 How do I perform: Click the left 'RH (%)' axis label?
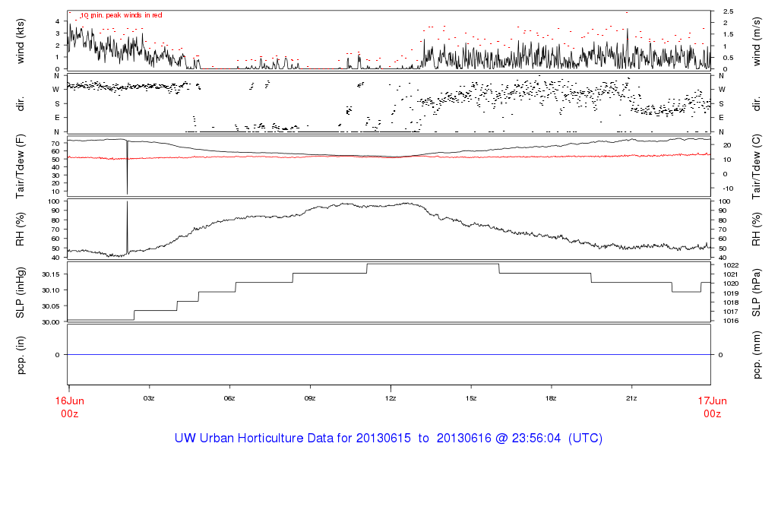coord(21,230)
